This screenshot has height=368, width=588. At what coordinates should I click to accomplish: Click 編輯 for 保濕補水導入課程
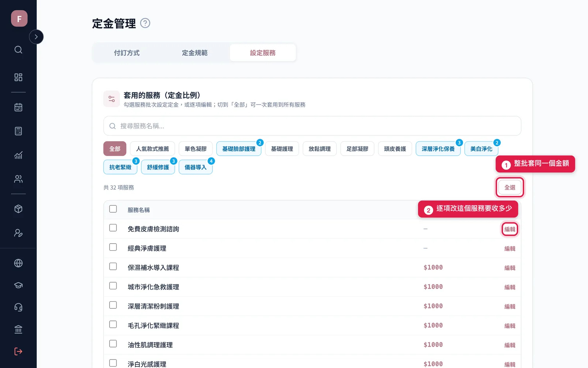coord(510,268)
